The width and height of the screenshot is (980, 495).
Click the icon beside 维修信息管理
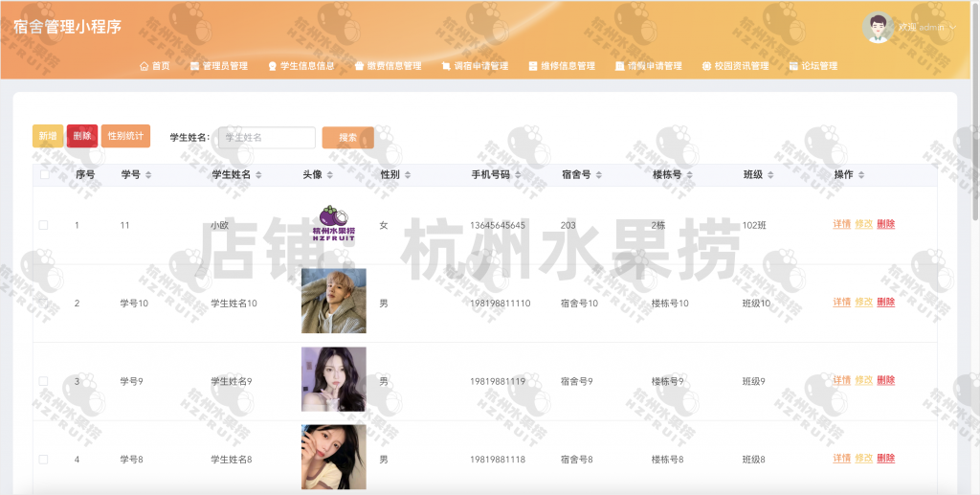(533, 66)
